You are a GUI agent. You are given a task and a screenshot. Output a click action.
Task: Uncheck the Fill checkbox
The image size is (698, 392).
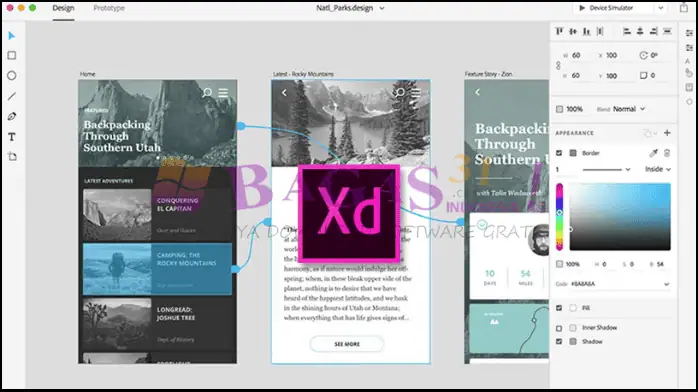tap(559, 308)
